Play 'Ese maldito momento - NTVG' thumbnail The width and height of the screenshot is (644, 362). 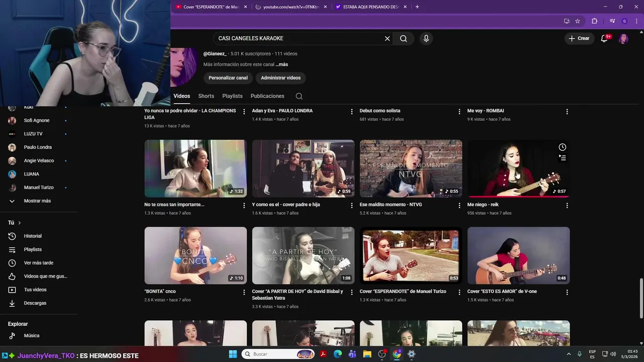411,168
